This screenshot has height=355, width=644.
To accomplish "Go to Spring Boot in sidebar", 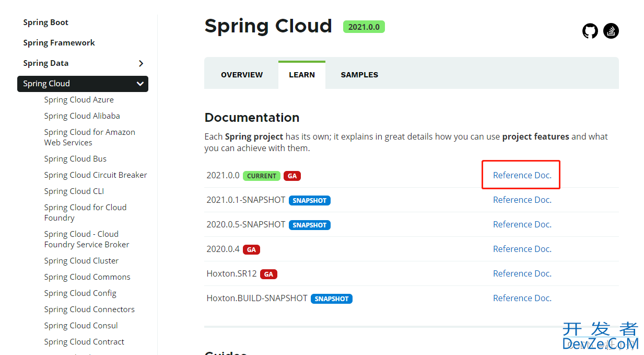I will 46,22.
